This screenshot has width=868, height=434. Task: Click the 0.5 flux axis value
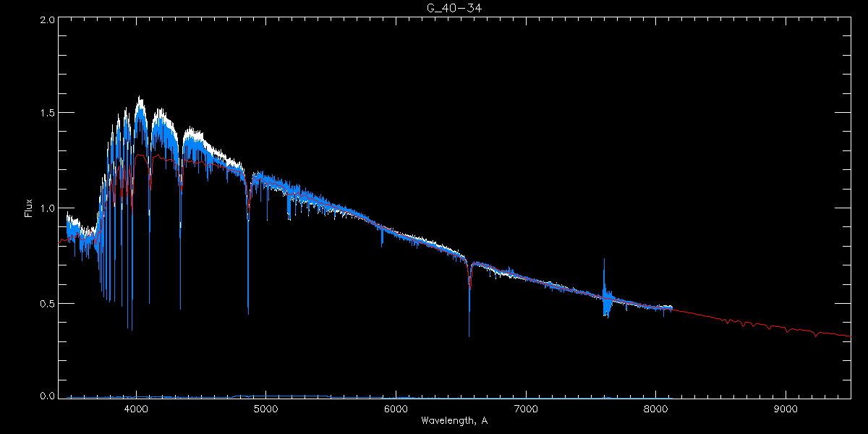47,303
